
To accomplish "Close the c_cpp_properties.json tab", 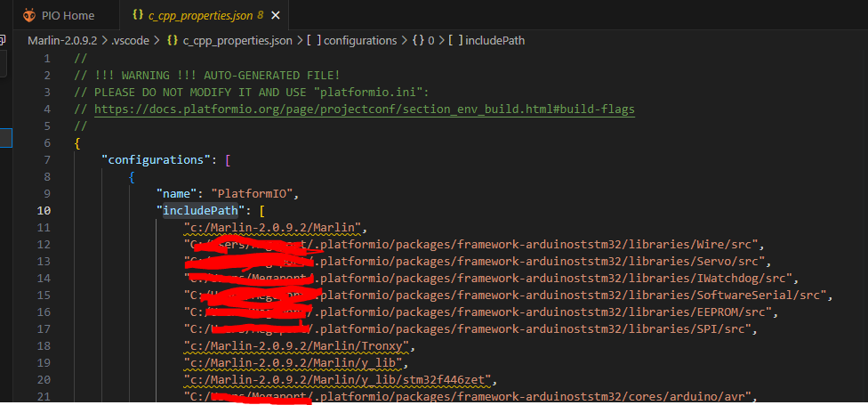I will [276, 15].
